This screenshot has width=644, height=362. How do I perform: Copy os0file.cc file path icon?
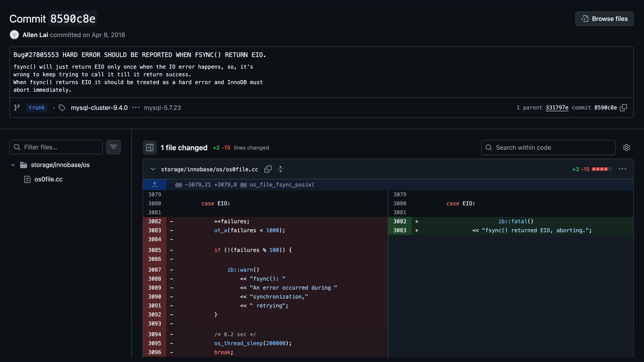pos(268,169)
